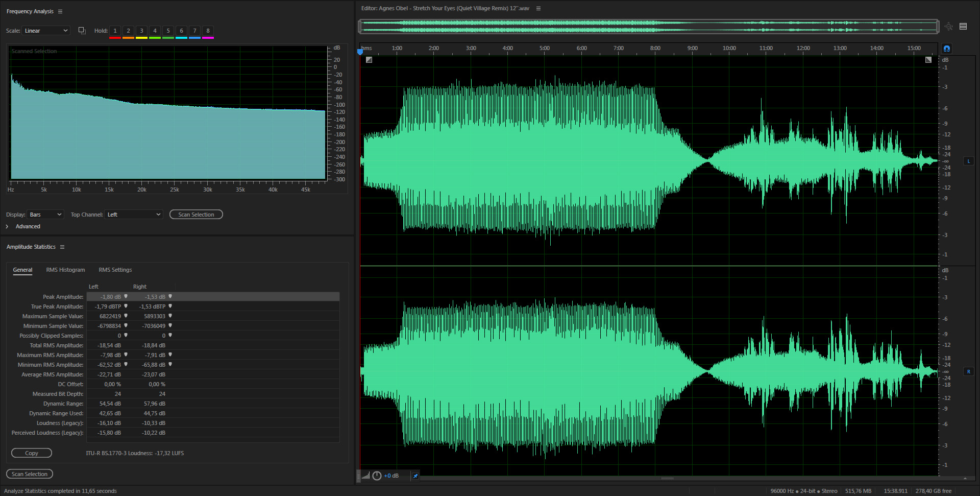This screenshot has width=980, height=496.
Task: Toggle the right channel R button
Action: pos(969,372)
